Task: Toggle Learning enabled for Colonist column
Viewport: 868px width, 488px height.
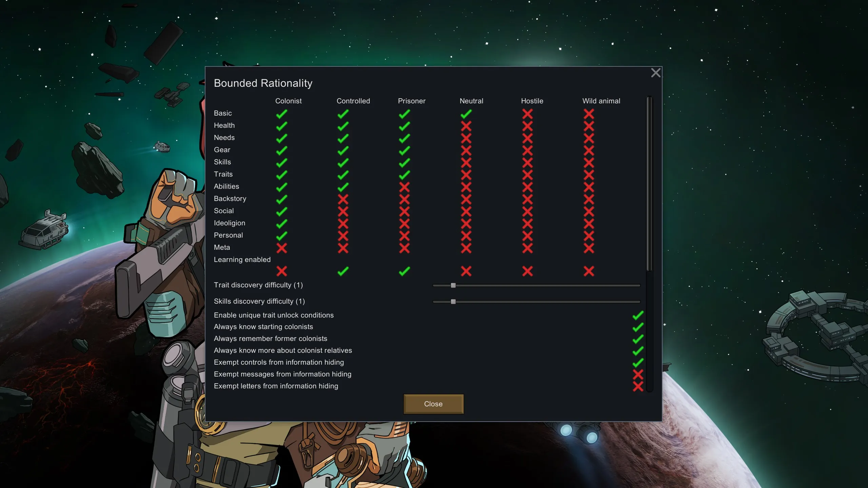Action: pyautogui.click(x=281, y=271)
